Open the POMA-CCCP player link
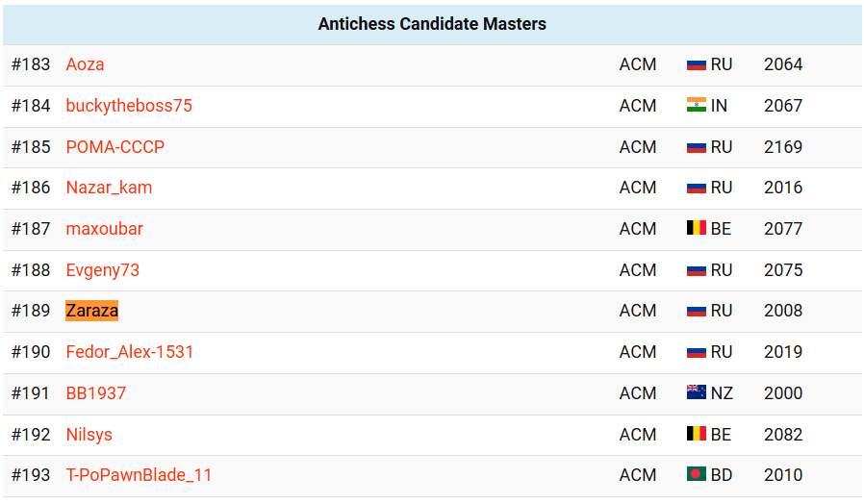Image resolution: width=864 pixels, height=504 pixels. click(x=115, y=146)
